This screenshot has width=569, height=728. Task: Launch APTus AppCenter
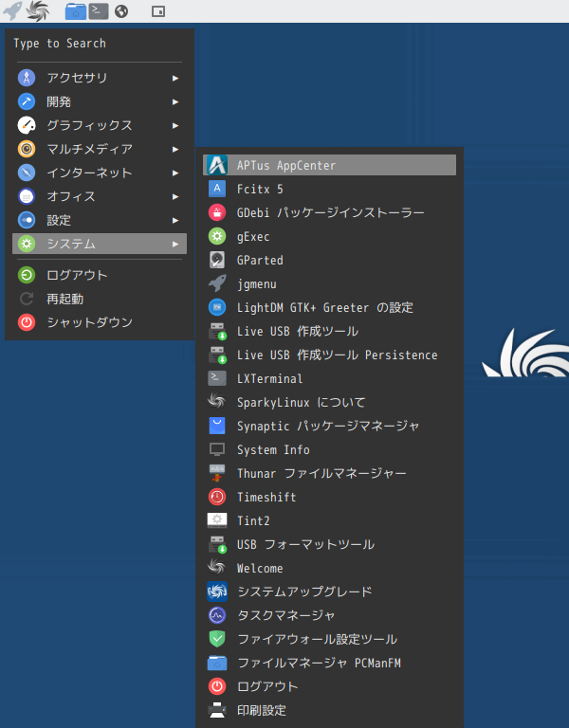(x=329, y=165)
